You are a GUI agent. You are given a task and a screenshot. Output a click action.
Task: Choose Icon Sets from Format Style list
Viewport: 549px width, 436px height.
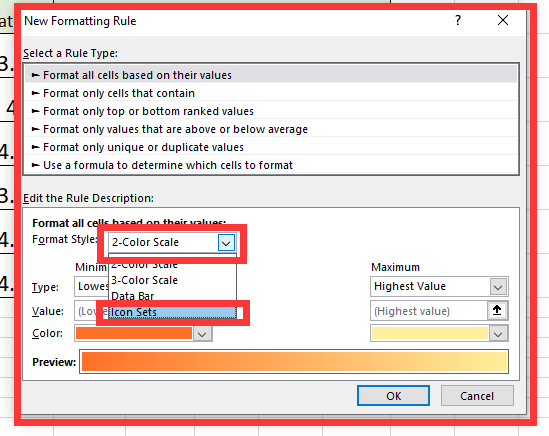coord(172,312)
